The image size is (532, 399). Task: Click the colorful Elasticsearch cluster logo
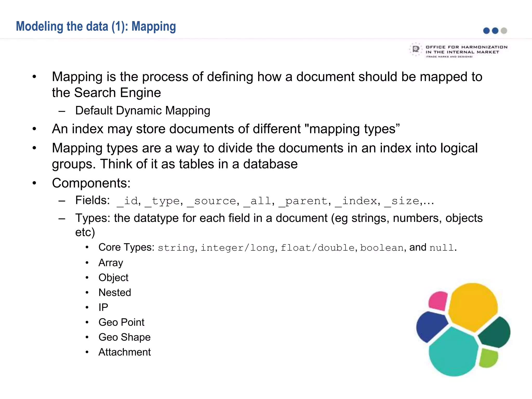[463, 329]
